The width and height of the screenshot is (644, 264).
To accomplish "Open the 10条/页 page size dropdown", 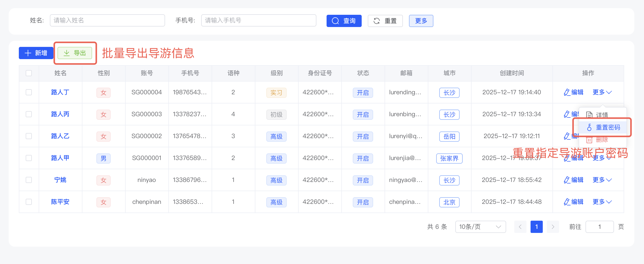I will click(x=480, y=227).
